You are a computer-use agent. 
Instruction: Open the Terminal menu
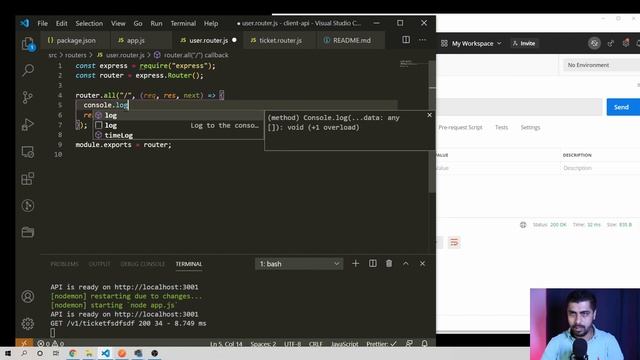(x=183, y=23)
